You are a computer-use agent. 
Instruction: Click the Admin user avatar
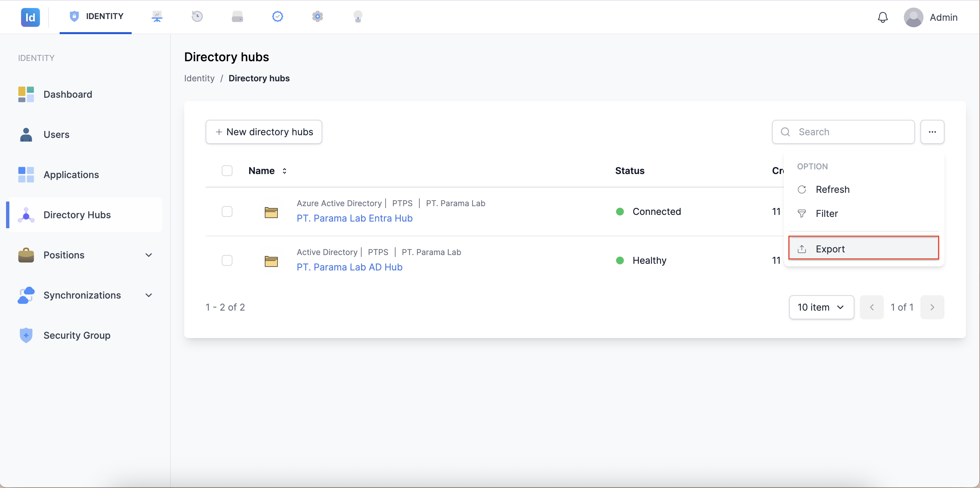click(913, 17)
